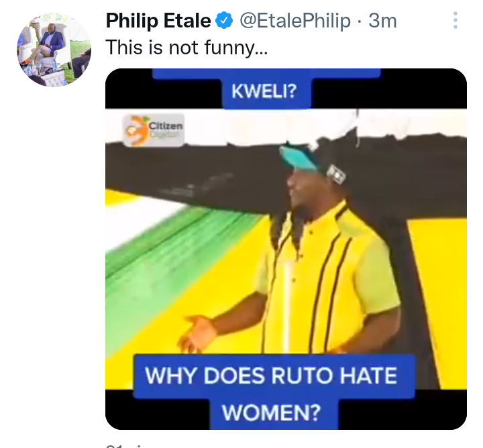Open the tweet's three-dot more options menu
483x448 pixels.
tap(455, 20)
